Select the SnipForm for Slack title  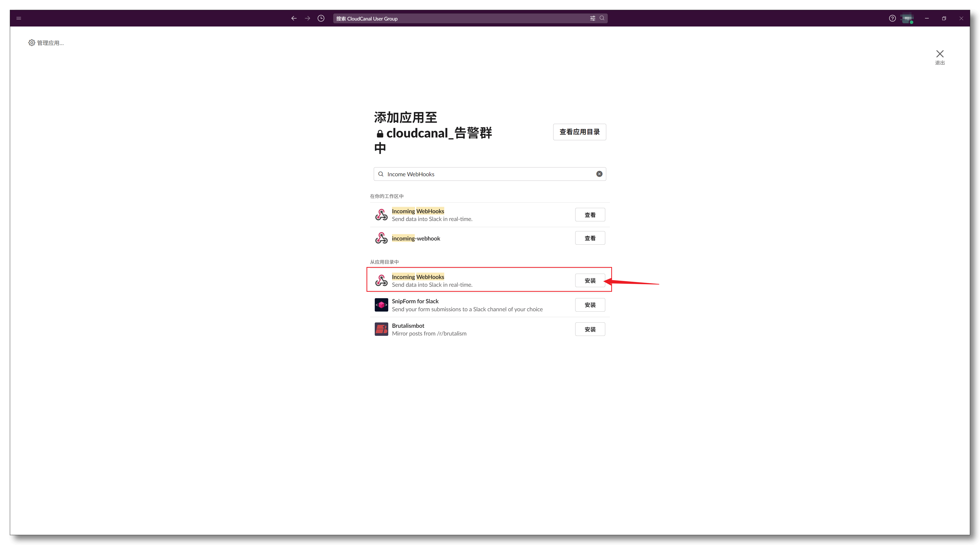415,301
